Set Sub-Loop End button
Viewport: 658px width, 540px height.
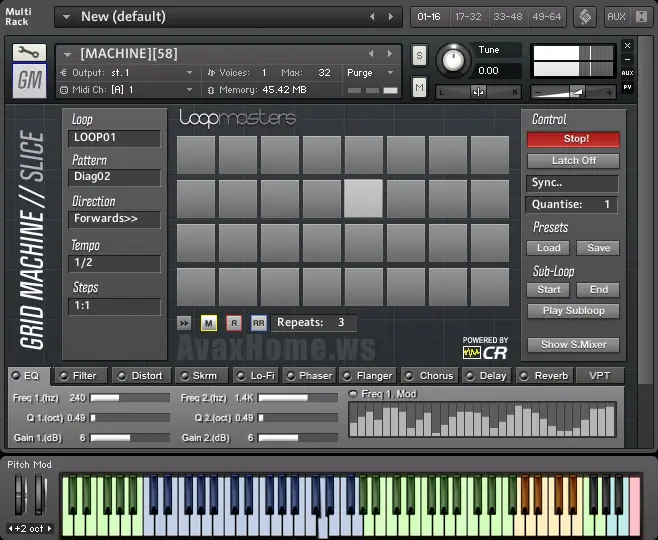598,290
